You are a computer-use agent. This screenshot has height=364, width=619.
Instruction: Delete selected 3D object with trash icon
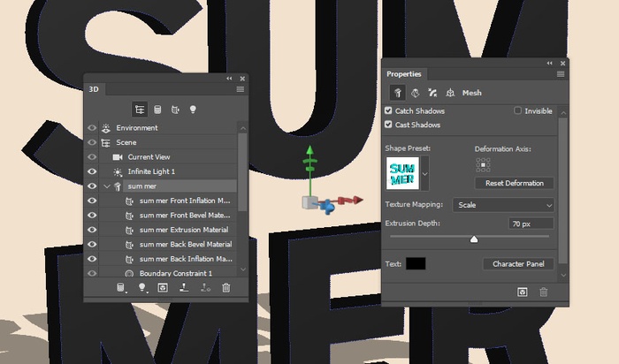click(226, 288)
